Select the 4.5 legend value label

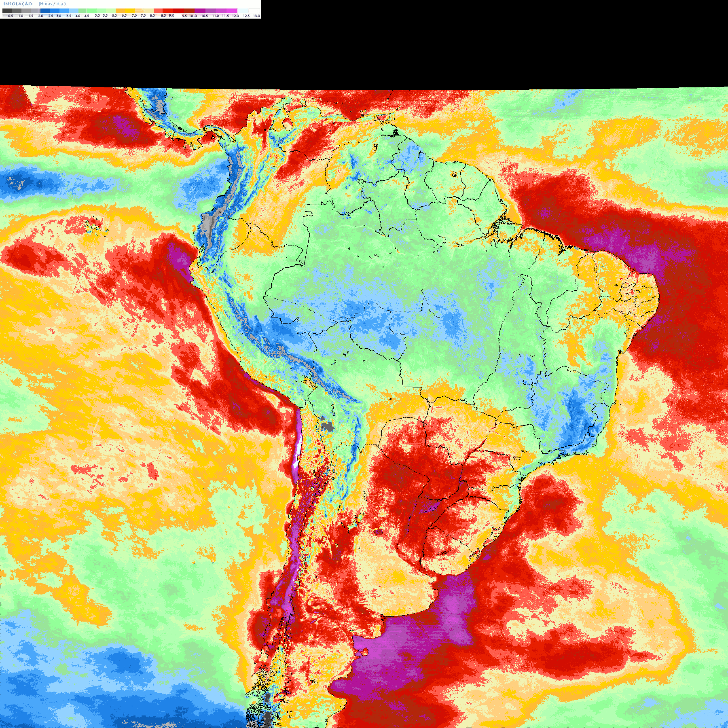click(x=87, y=16)
